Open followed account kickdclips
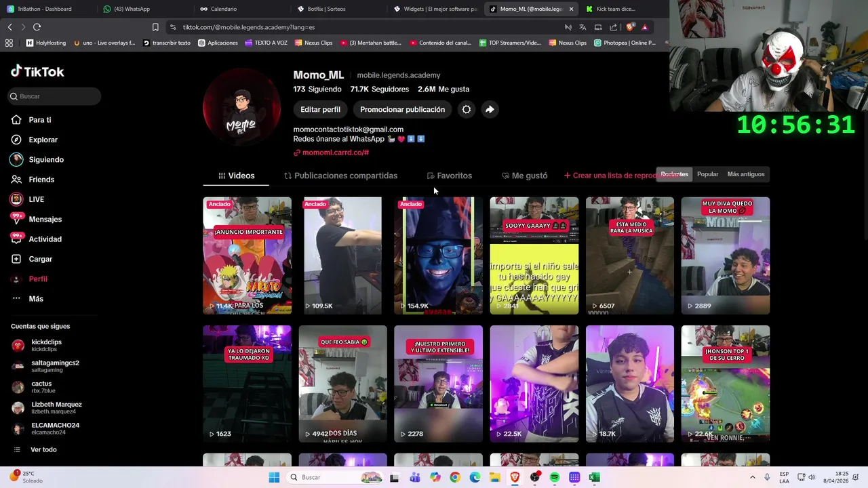The height and width of the screenshot is (488, 868). (x=47, y=345)
